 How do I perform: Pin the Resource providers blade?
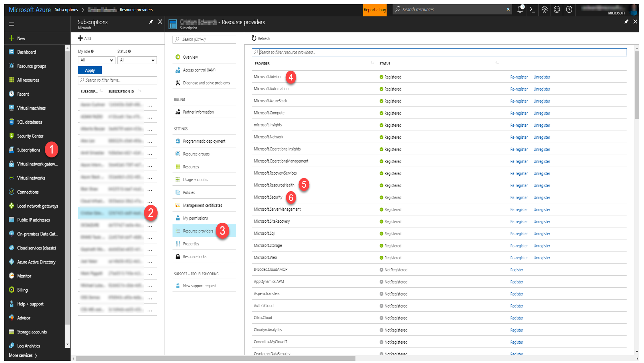(626, 22)
